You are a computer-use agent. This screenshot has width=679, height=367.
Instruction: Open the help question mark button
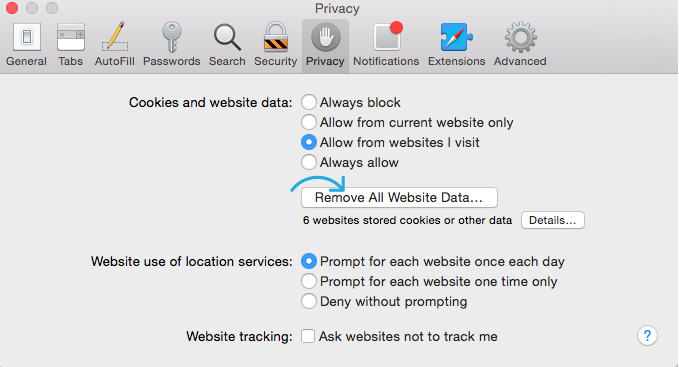(647, 336)
